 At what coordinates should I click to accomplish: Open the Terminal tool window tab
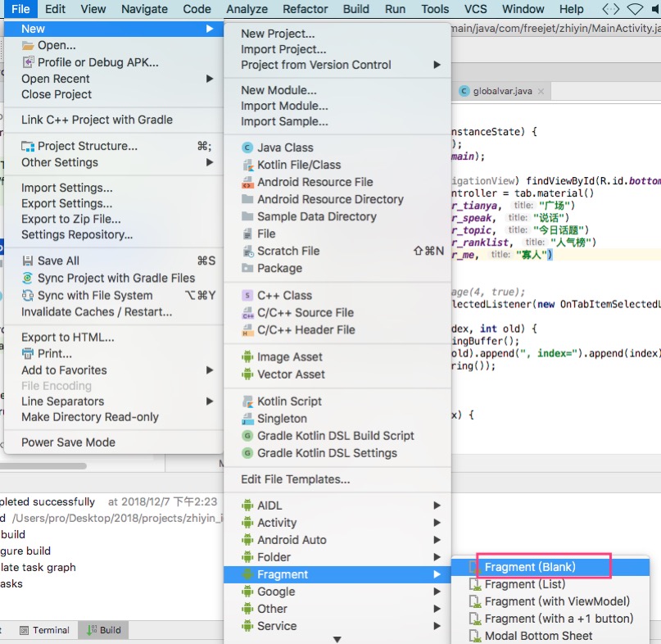pos(45,630)
